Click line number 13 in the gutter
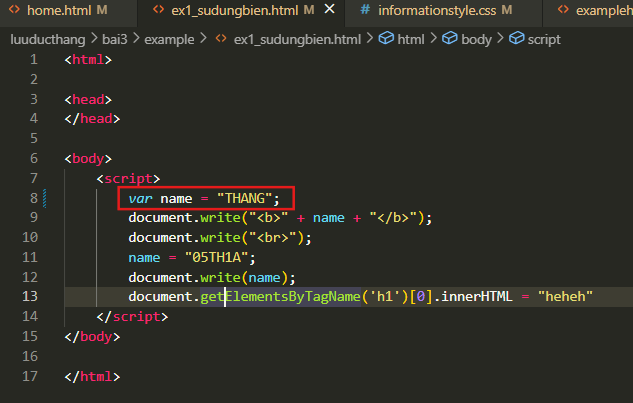Viewport: 633px width, 403px height. 30,297
